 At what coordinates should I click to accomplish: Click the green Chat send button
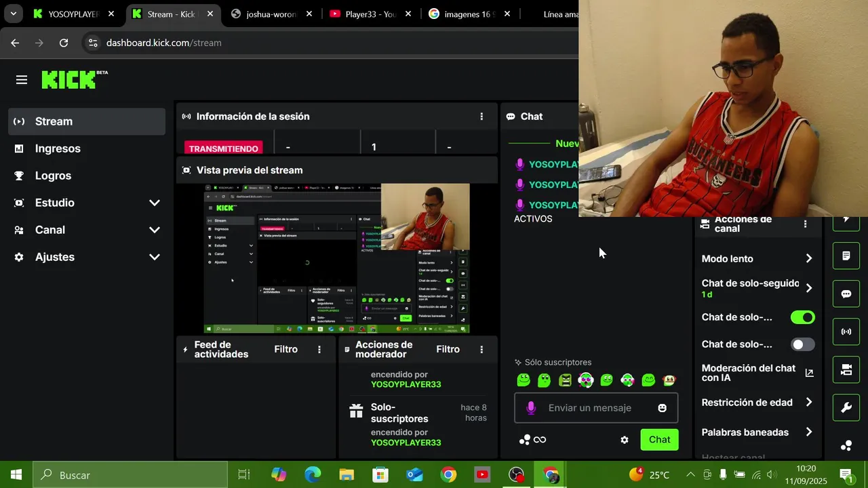coord(659,439)
